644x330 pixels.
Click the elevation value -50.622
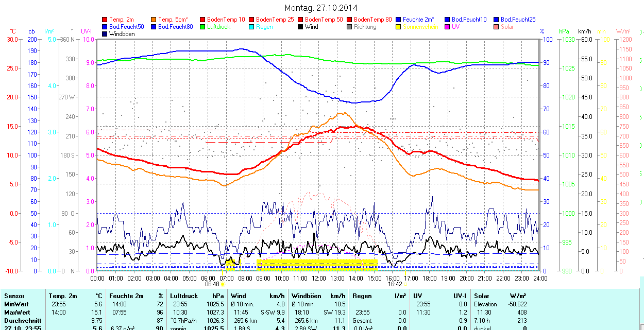coord(517,304)
